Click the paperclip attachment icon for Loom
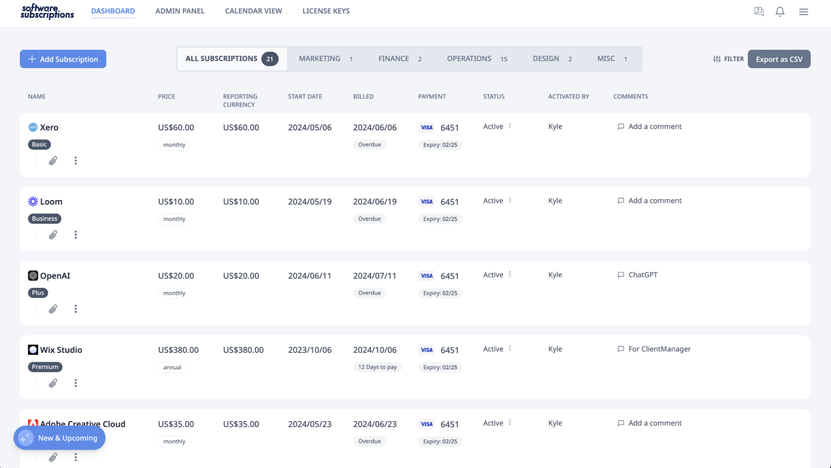The height and width of the screenshot is (468, 831). tap(53, 235)
